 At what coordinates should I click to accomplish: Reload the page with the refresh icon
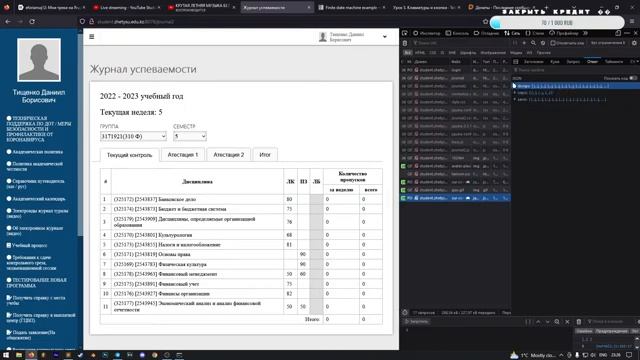[x=32, y=21]
